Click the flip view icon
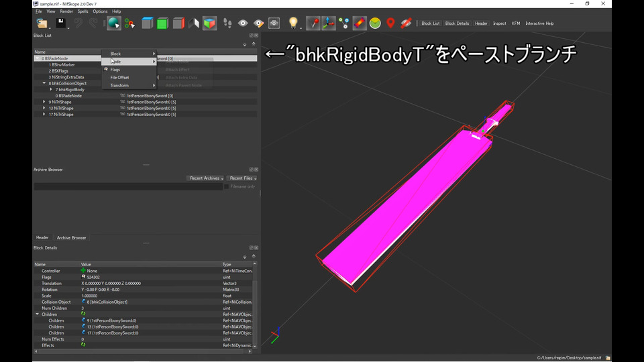Viewport: 644px width, 362px height. (193, 23)
